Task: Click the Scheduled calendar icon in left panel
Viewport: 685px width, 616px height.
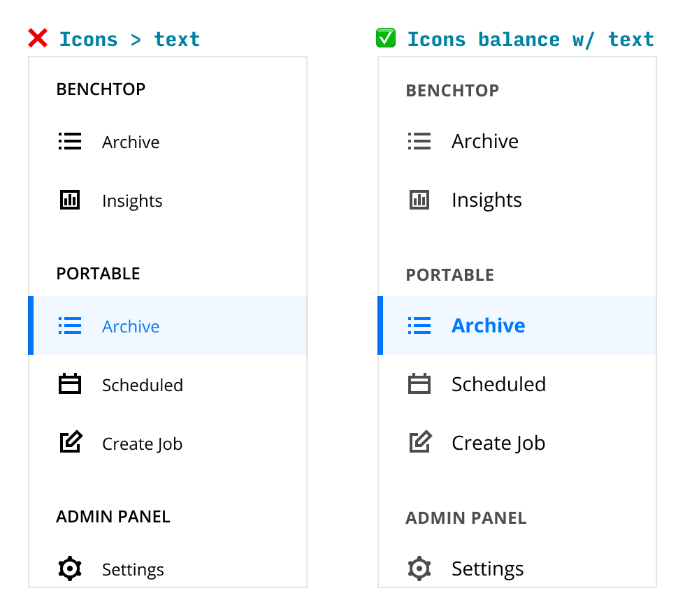Action: coord(70,383)
